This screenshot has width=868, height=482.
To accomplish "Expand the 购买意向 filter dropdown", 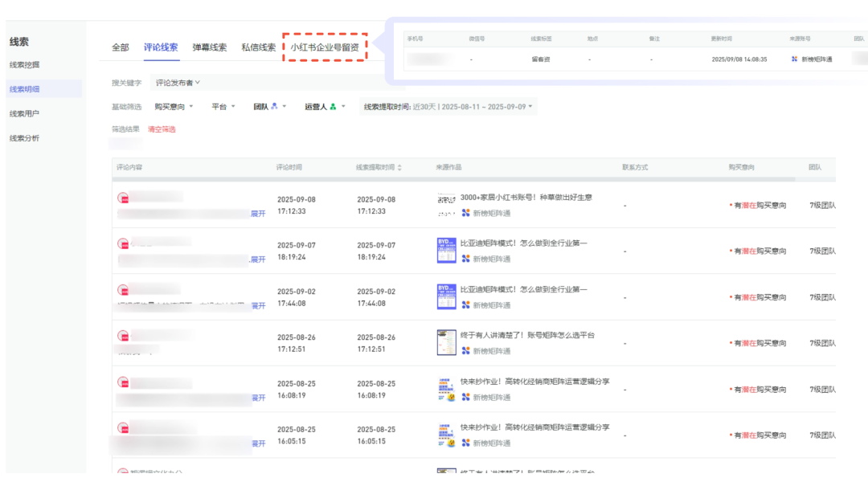I will [x=173, y=107].
